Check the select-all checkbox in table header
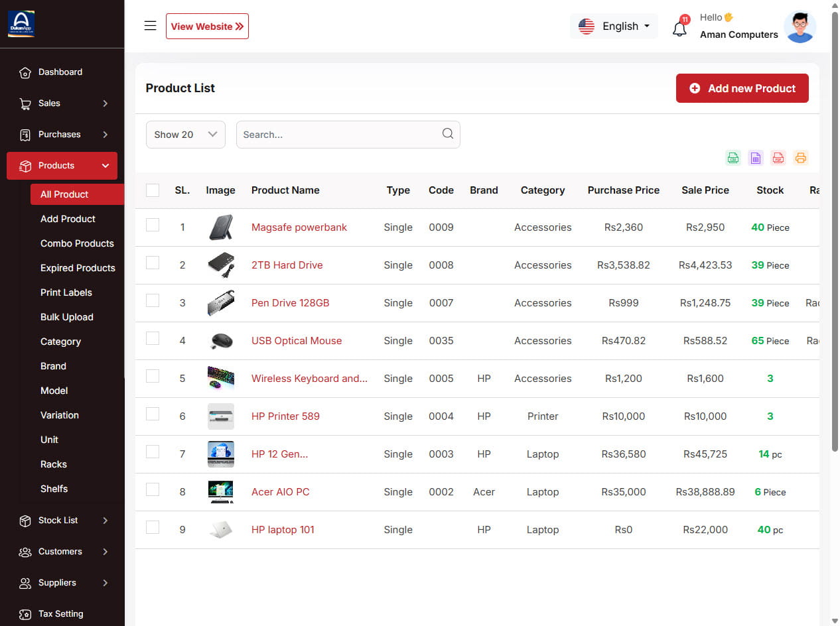Viewport: 840px width, 626px height. [x=153, y=190]
